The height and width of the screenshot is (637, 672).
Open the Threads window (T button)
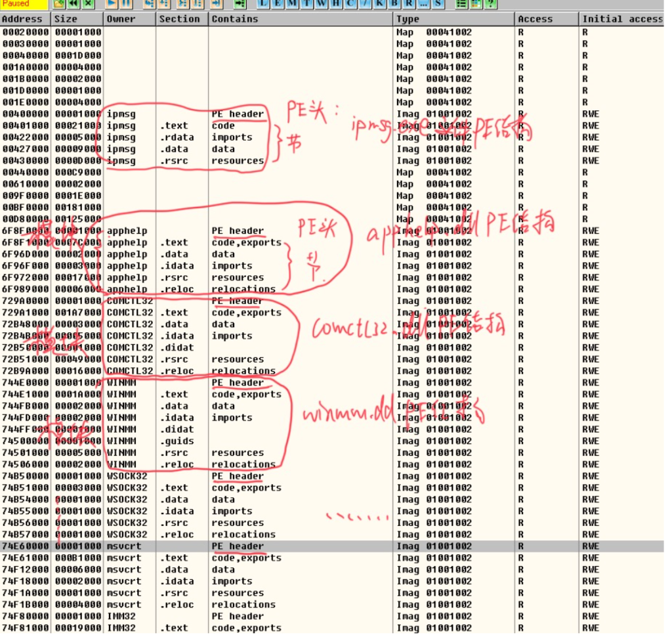click(x=307, y=4)
